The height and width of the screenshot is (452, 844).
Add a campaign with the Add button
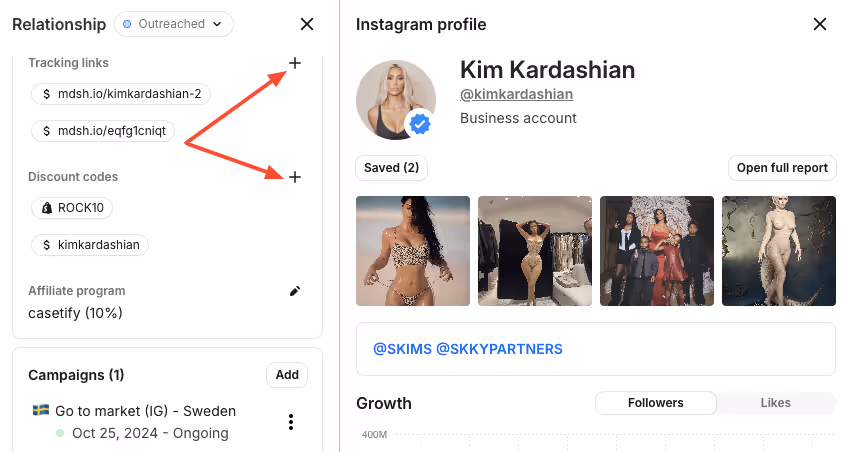(x=287, y=375)
